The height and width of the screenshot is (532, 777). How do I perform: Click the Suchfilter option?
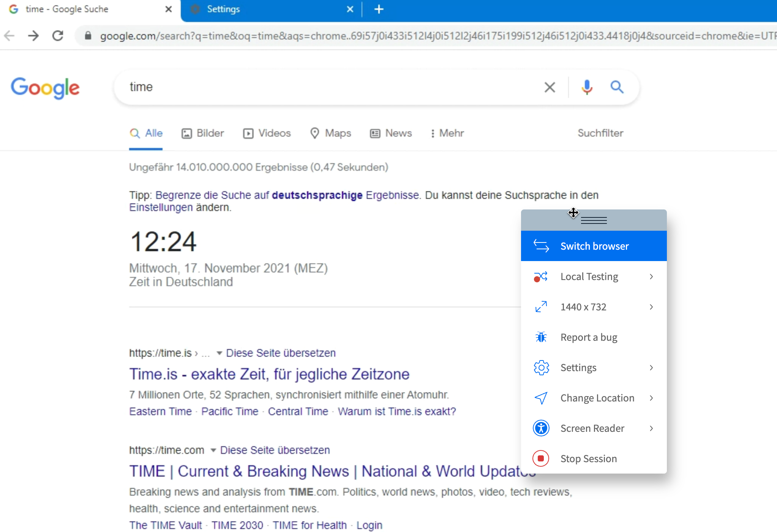point(600,133)
